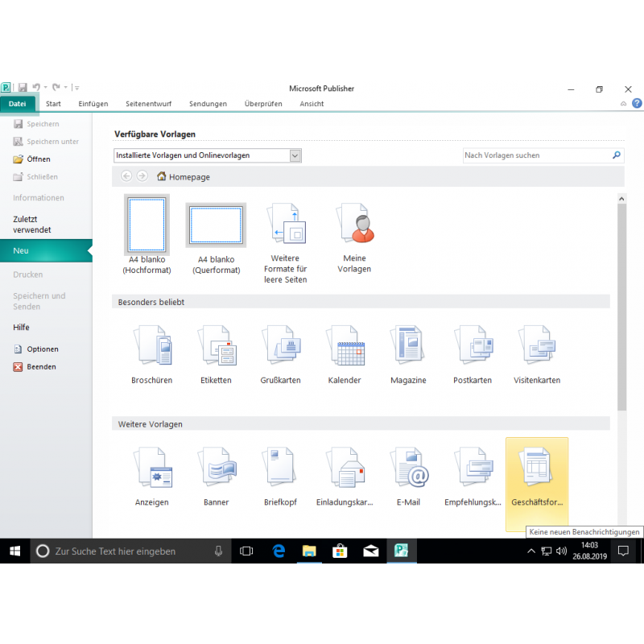
Task: Click Optionen in the left sidebar
Action: click(42, 349)
